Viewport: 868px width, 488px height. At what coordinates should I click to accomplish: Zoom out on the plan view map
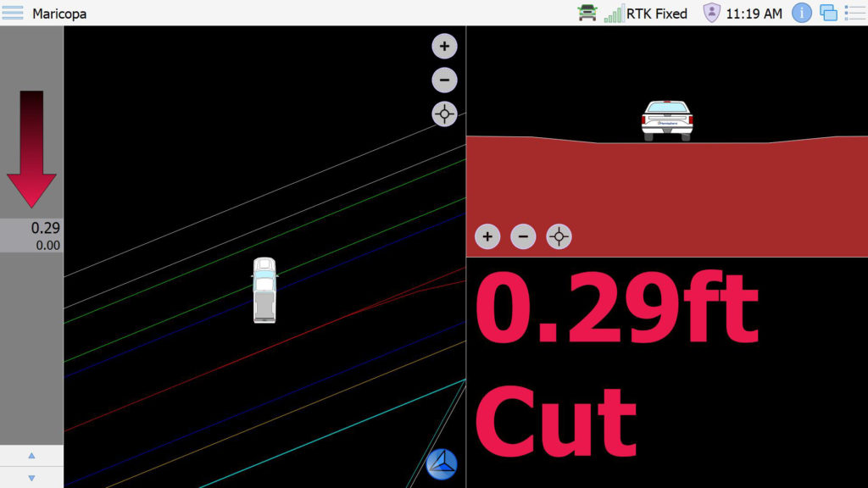[x=444, y=80]
